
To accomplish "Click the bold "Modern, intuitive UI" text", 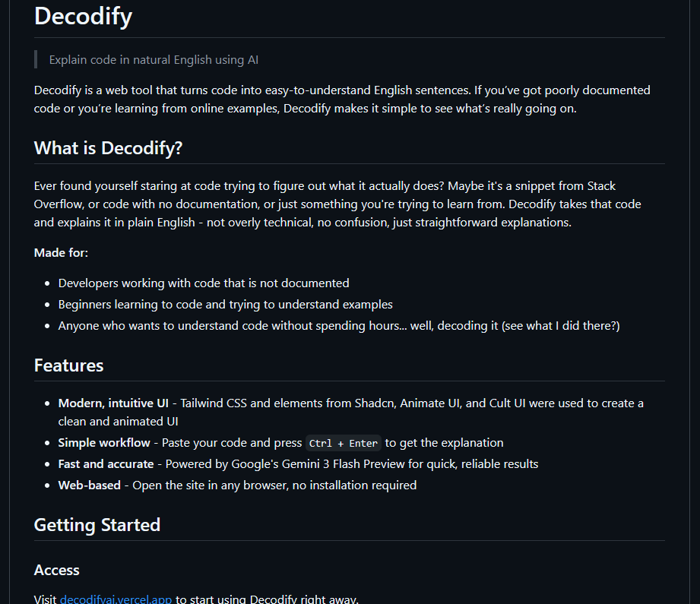I will [x=114, y=403].
